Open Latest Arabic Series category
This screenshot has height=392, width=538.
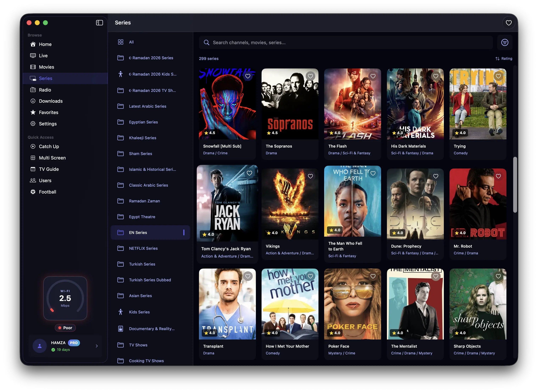pos(150,106)
